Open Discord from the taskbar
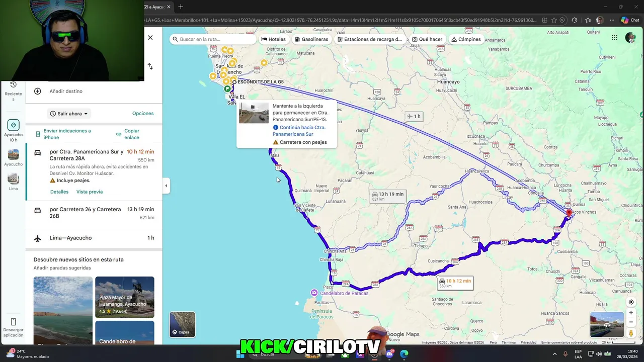644x362 pixels. (389, 354)
